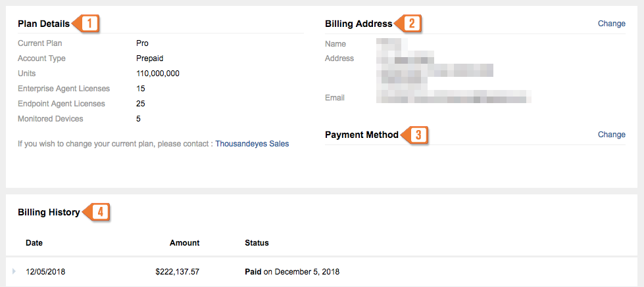The height and width of the screenshot is (287, 644).
Task: Open the Thousandeyes Sales contact link
Action: pyautogui.click(x=252, y=144)
